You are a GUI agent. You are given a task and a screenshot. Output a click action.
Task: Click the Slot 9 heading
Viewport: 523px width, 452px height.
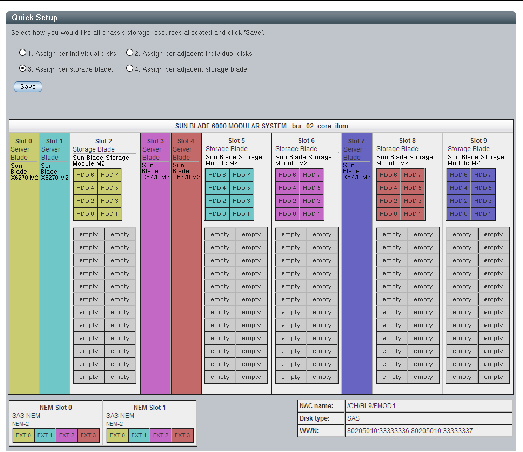click(479, 140)
